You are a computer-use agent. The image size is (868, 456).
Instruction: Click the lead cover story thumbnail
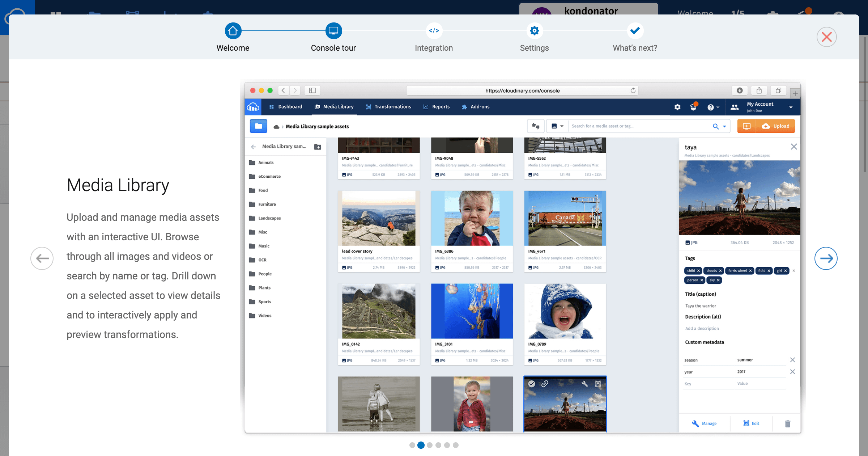point(379,219)
